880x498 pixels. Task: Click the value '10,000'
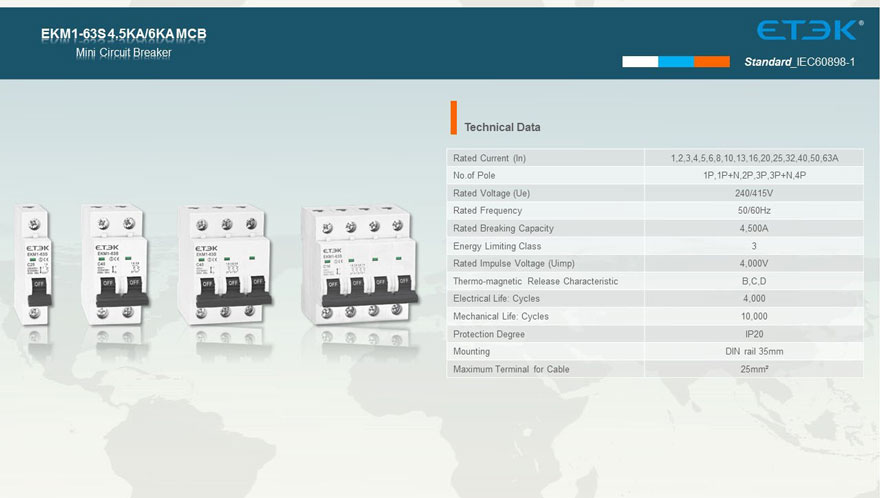754,317
